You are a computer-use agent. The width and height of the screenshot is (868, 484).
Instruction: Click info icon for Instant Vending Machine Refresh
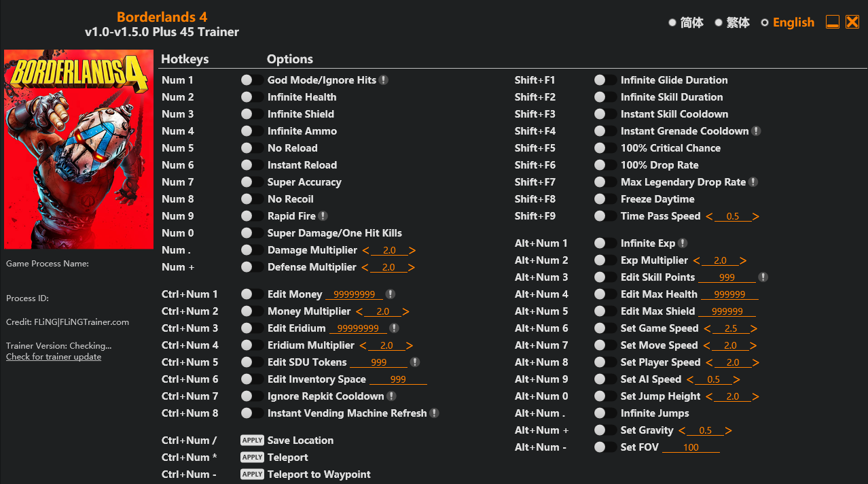[x=435, y=413]
